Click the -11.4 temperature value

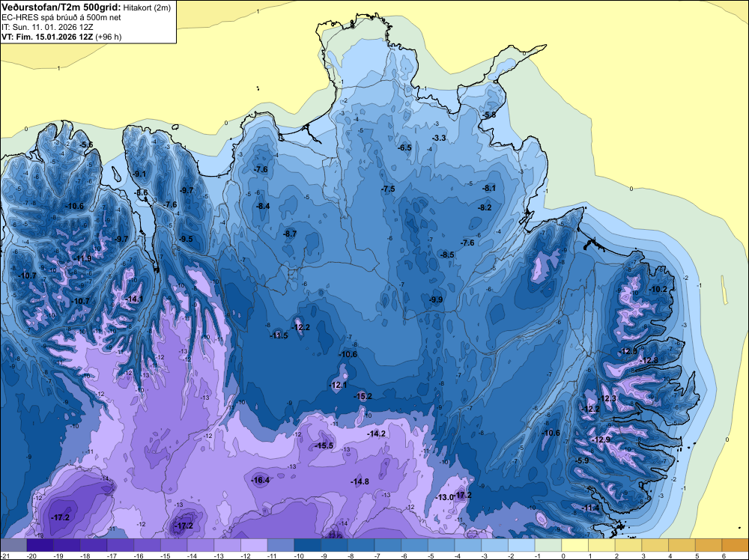point(591,508)
